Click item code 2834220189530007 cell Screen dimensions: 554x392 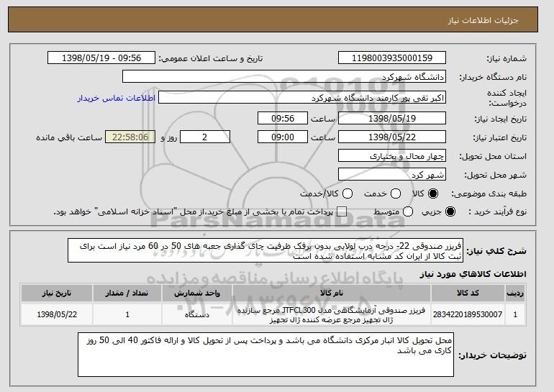click(468, 314)
